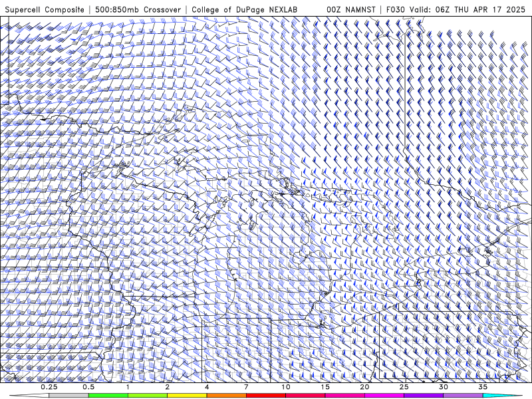
Task: Click the legend value "1"
Action: coord(128,387)
